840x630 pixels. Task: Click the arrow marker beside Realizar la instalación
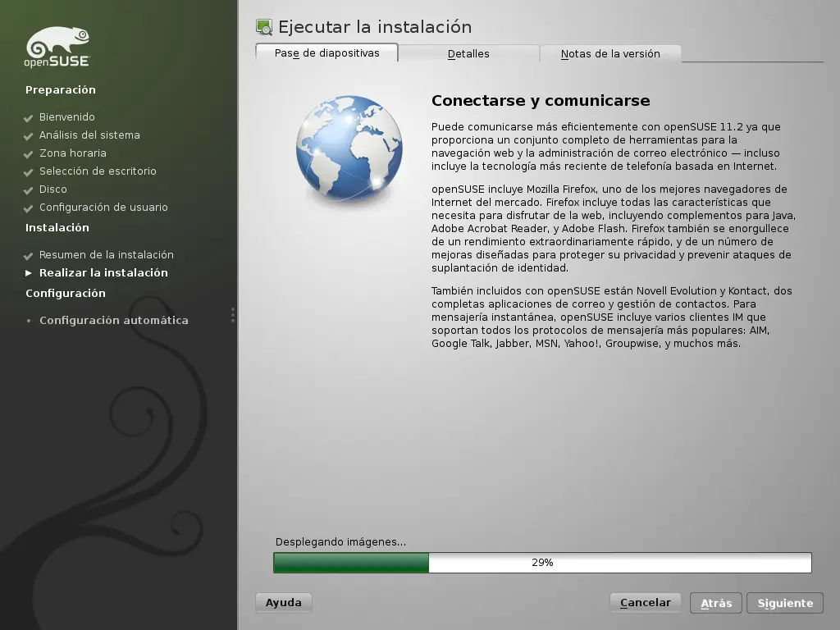(29, 273)
